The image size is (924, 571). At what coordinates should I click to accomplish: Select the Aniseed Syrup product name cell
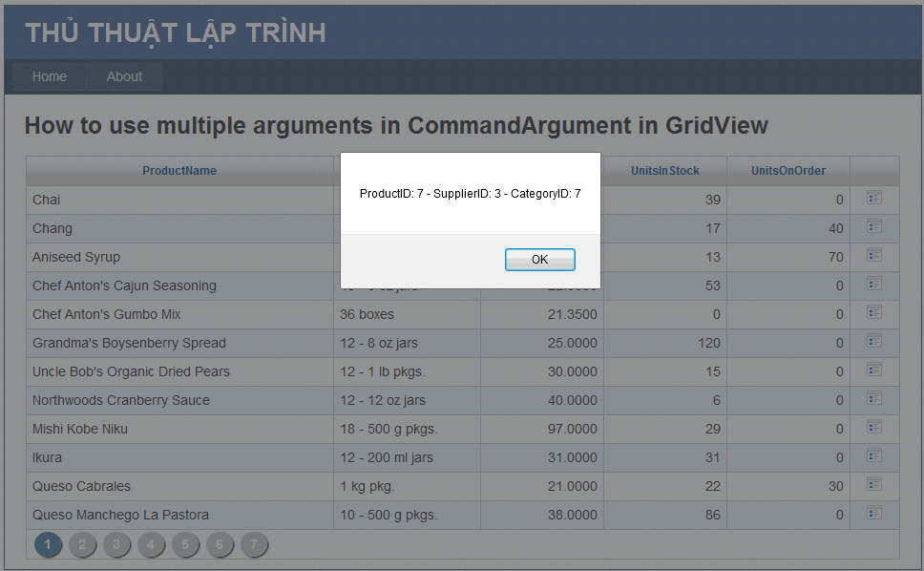coord(179,257)
